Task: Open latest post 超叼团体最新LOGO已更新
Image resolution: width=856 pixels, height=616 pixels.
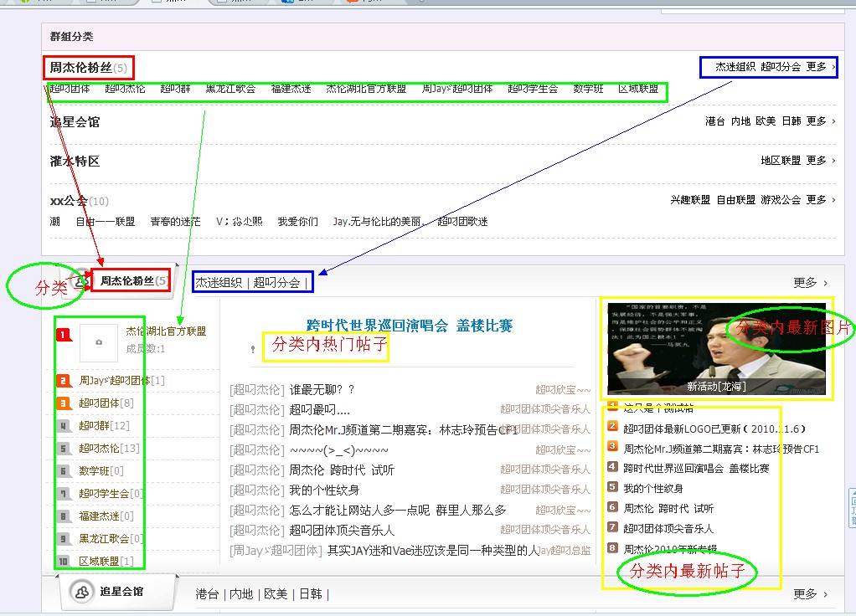Action: [714, 429]
